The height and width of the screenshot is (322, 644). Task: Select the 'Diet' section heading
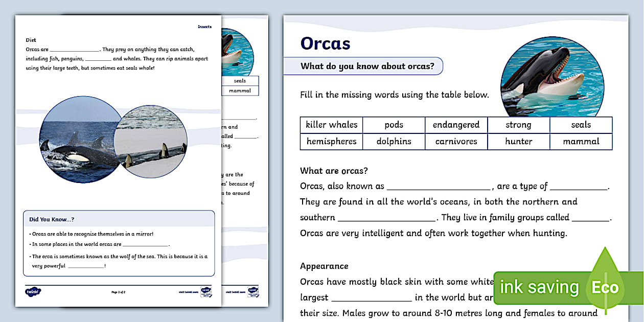pyautogui.click(x=31, y=39)
